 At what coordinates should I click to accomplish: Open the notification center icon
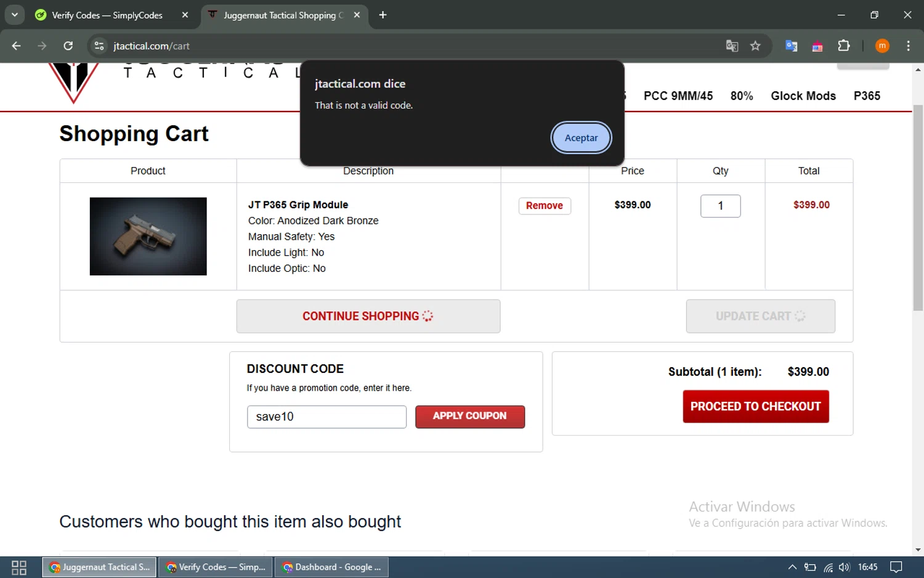[896, 568]
